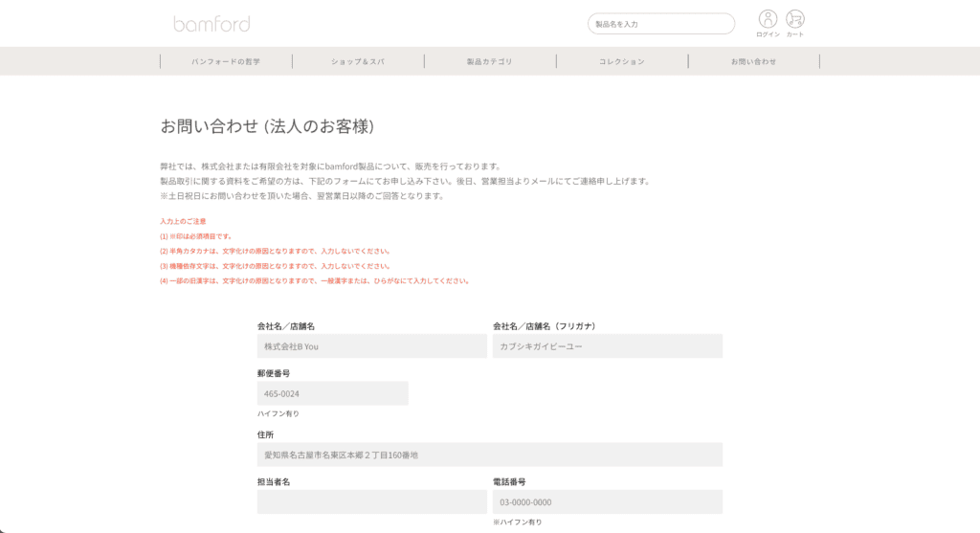Open the バンフォードの哲学 menu

point(226,61)
